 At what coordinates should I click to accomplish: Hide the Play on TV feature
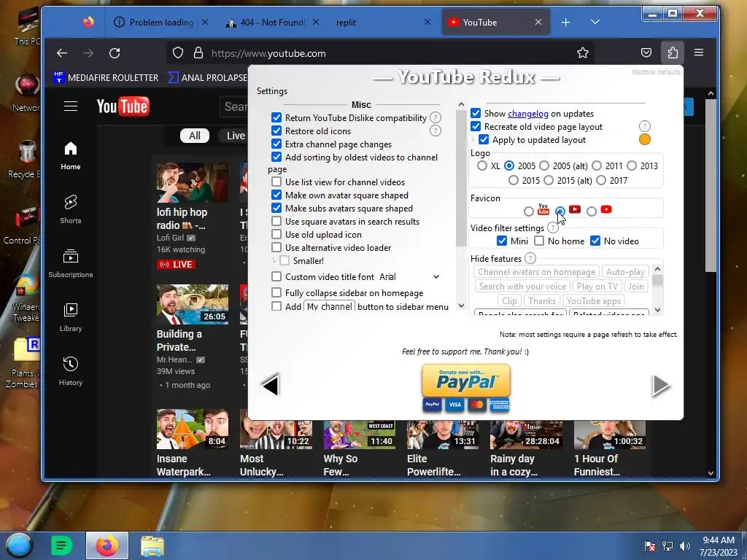(597, 286)
